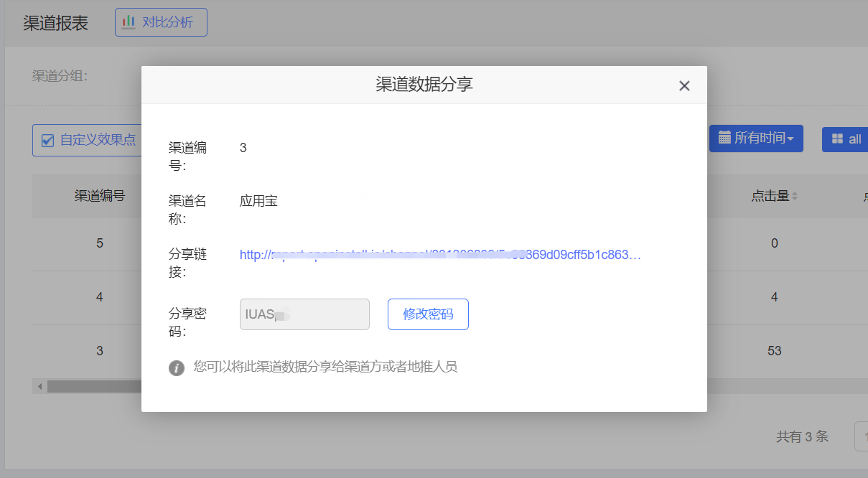
Task: Click the horizontal scrollbar thumb
Action: click(95, 386)
